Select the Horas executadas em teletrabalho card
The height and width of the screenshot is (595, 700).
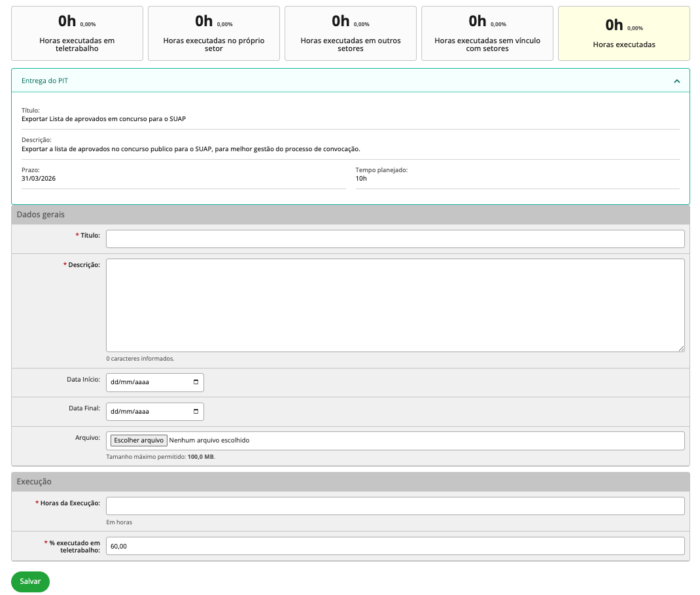[77, 33]
